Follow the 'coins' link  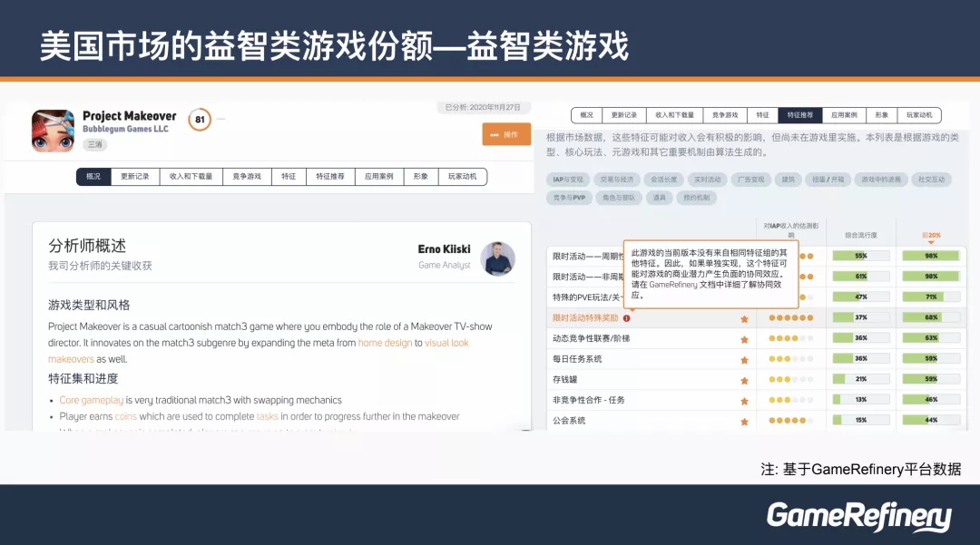125,416
